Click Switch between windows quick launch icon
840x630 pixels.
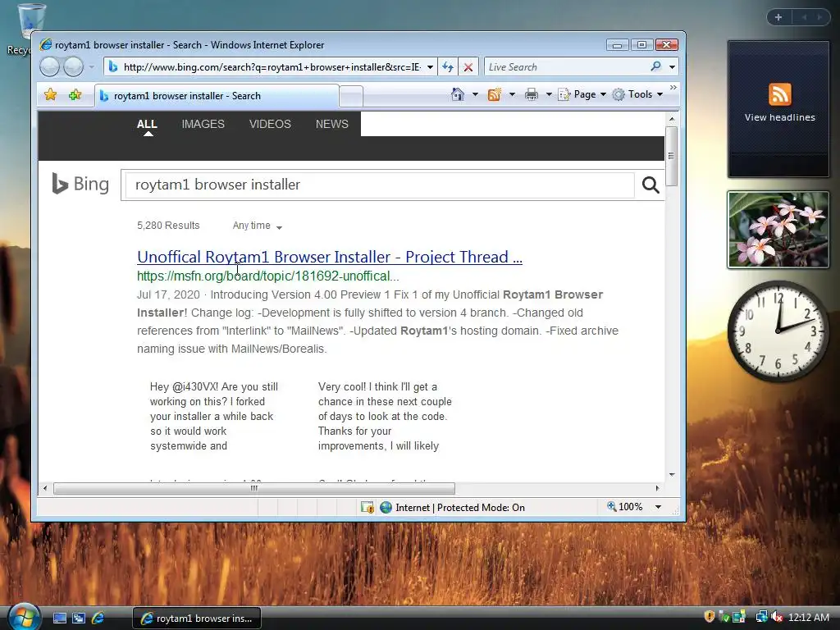pos(79,619)
